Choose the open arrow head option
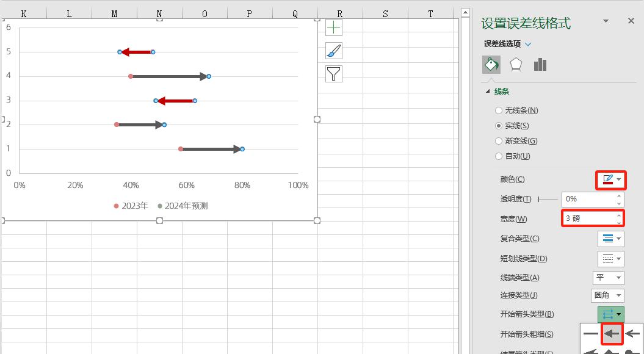 [x=632, y=334]
